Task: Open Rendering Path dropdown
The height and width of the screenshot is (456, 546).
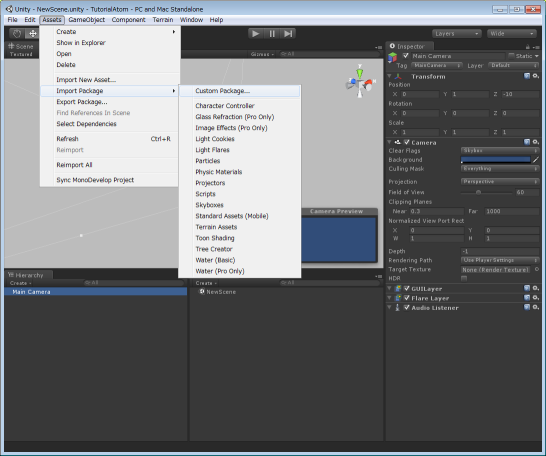Action: pos(500,260)
